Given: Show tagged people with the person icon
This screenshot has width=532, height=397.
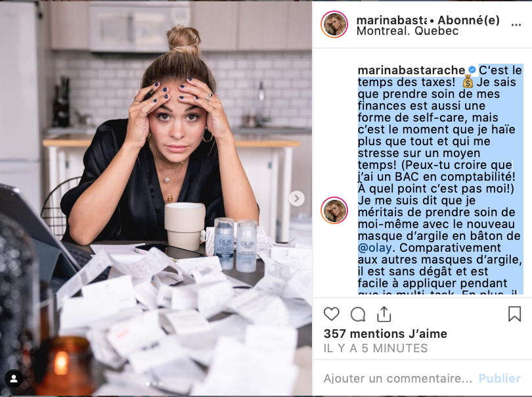Looking at the screenshot, I should (x=14, y=379).
